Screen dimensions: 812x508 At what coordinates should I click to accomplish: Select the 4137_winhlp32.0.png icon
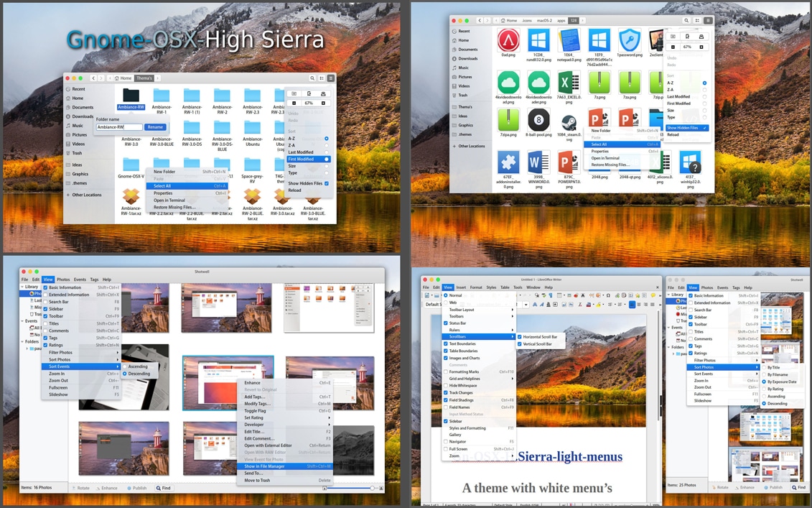tap(690, 162)
